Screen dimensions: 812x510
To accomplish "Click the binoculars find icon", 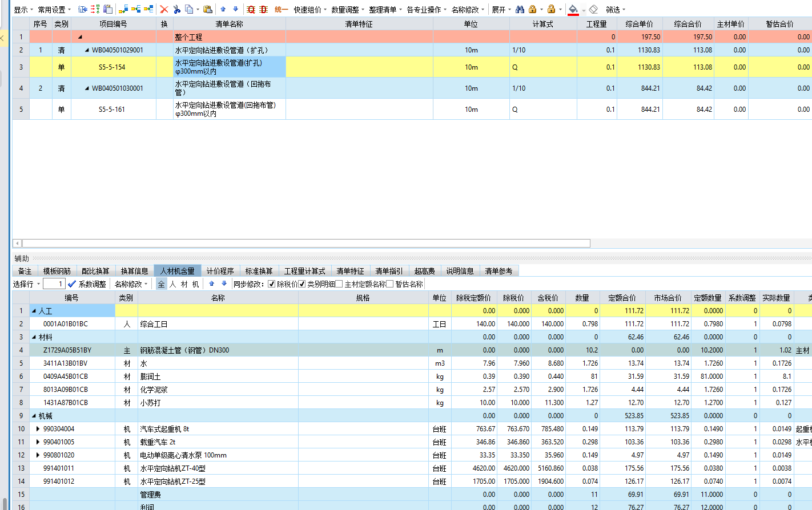I will point(520,9).
